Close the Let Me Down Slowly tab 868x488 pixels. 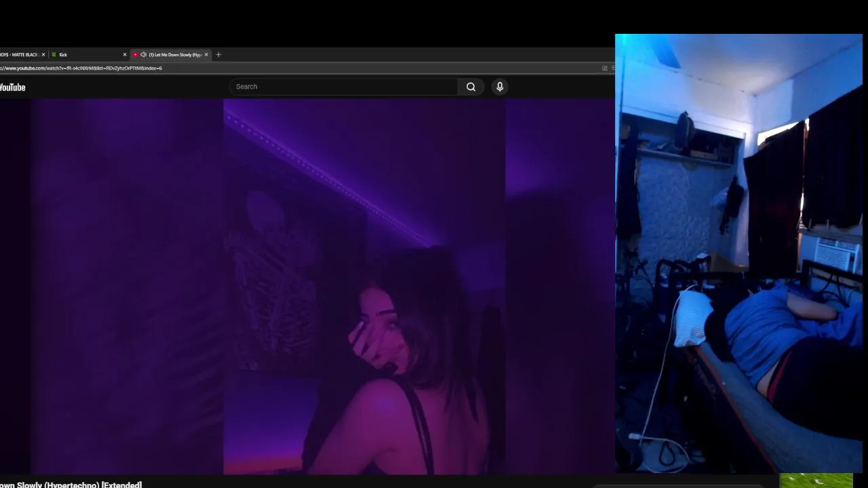pos(206,54)
